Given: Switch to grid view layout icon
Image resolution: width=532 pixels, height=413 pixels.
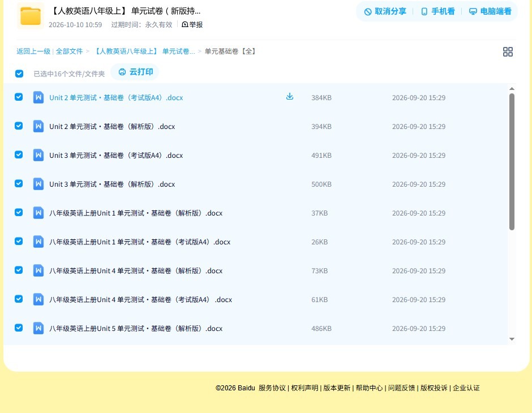Looking at the screenshot, I should (508, 51).
